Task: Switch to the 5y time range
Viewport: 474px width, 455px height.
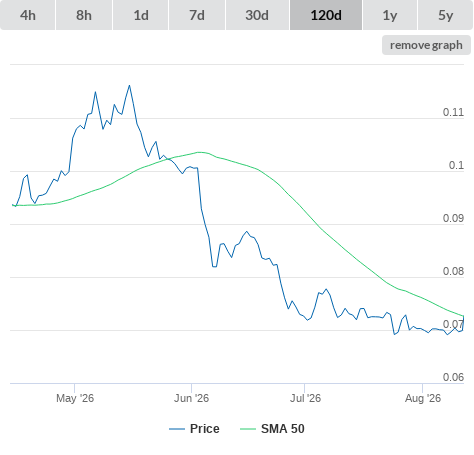Action: (445, 15)
